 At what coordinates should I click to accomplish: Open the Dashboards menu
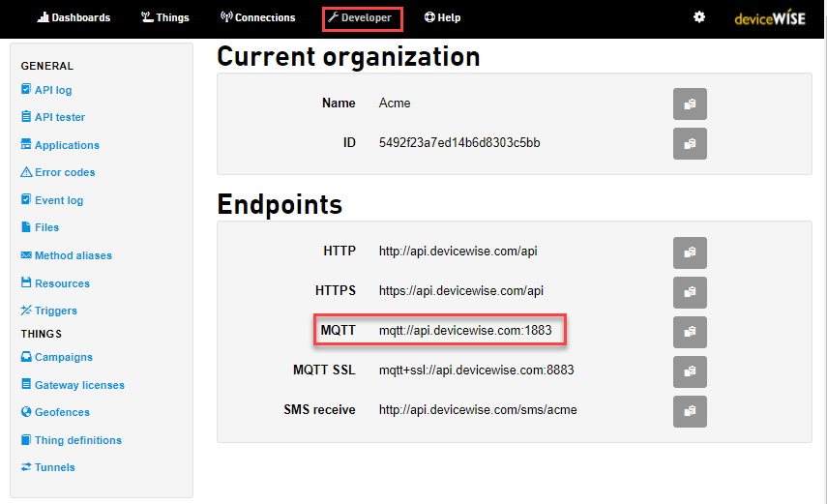pyautogui.click(x=74, y=17)
